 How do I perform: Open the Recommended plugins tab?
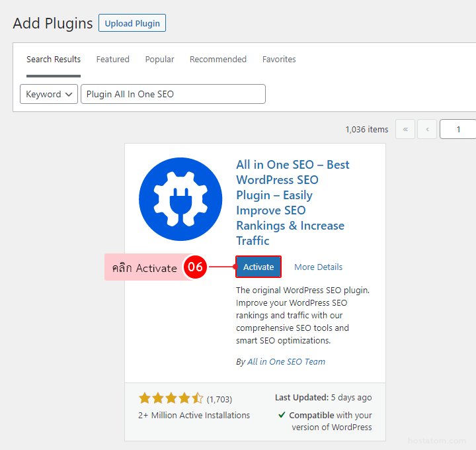tap(218, 60)
